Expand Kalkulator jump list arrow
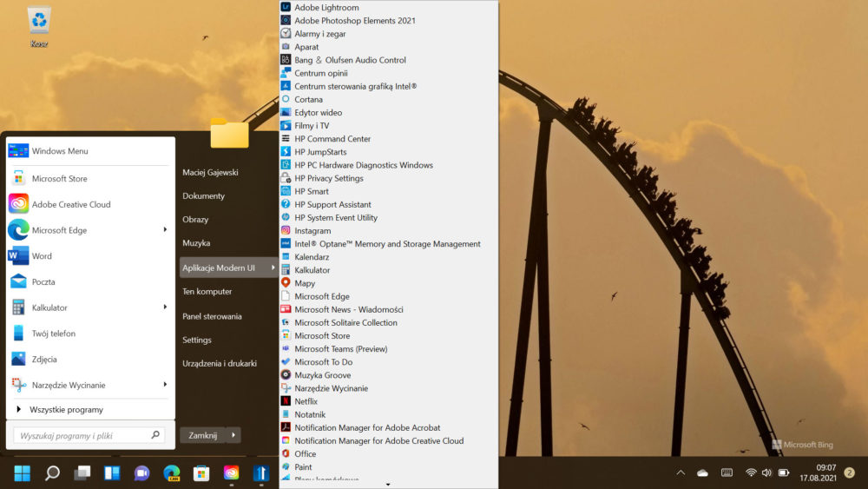The width and height of the screenshot is (868, 489). coord(165,307)
